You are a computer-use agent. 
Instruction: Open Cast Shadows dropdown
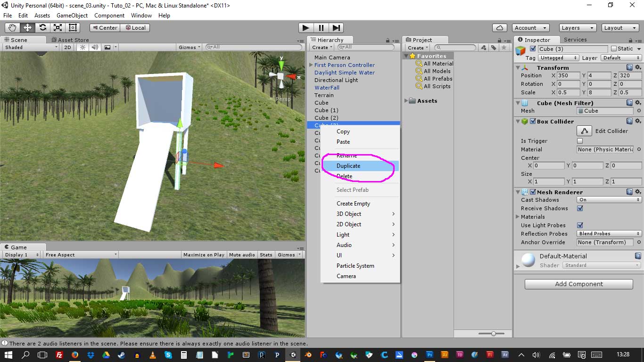coord(609,200)
